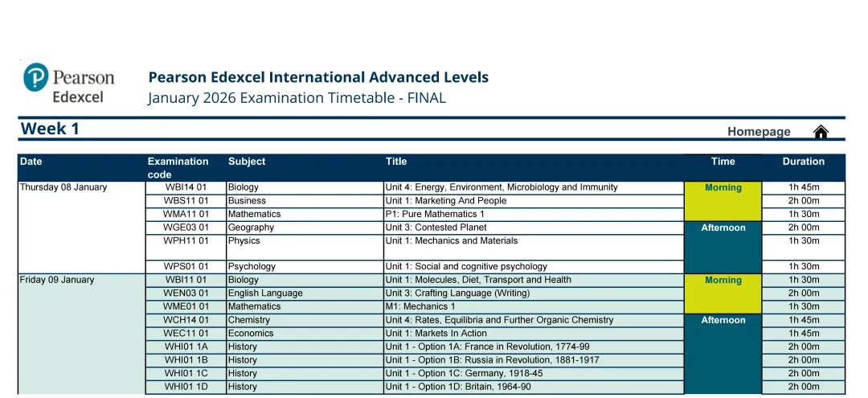Click the Friday 09 January date cell
868x398 pixels.
[x=82, y=334]
